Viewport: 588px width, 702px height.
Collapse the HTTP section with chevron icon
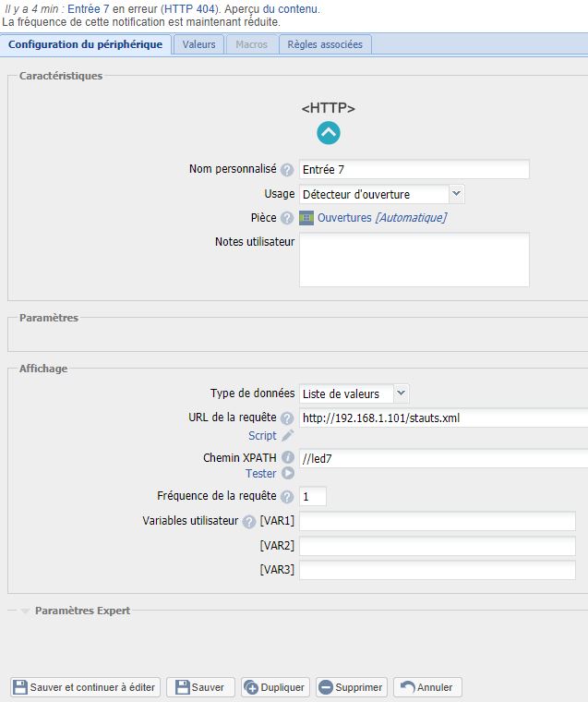click(x=329, y=133)
